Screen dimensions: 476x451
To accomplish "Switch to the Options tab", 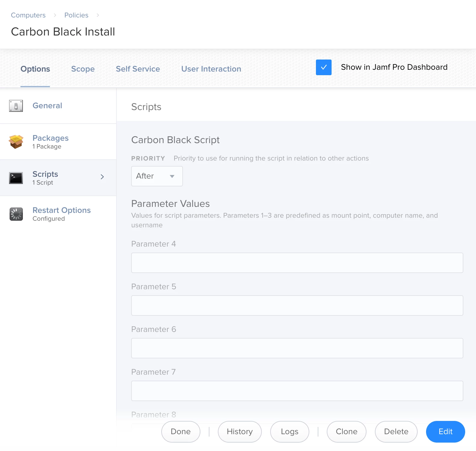I will [x=35, y=69].
